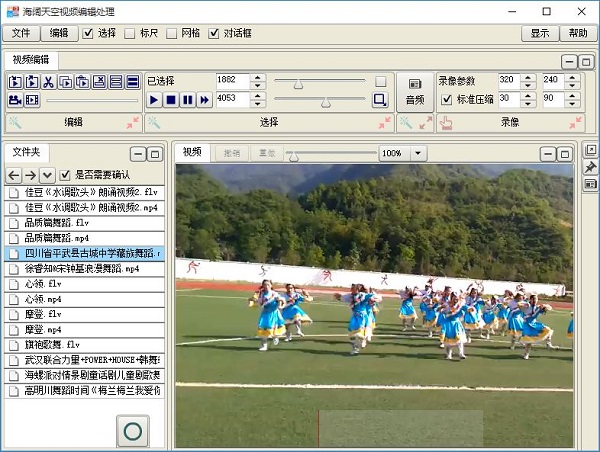Click the paste clip icon
600x452 pixels.
tap(82, 82)
